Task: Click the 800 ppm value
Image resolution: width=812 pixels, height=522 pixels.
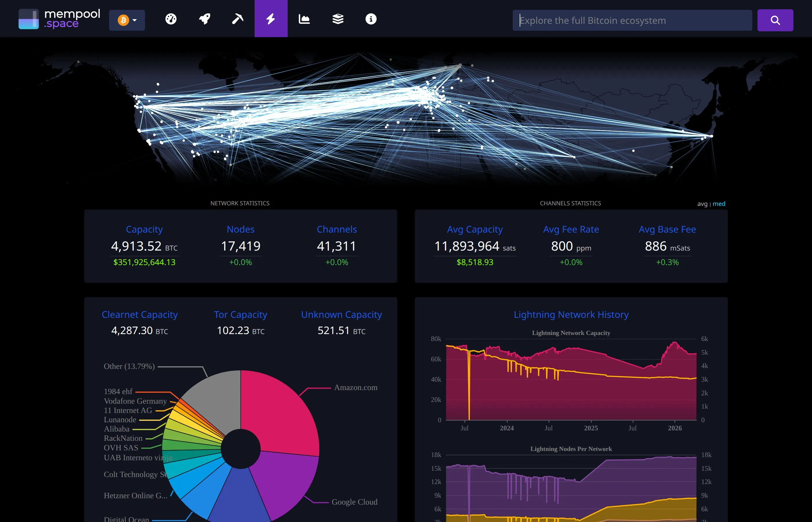Action: pos(571,246)
